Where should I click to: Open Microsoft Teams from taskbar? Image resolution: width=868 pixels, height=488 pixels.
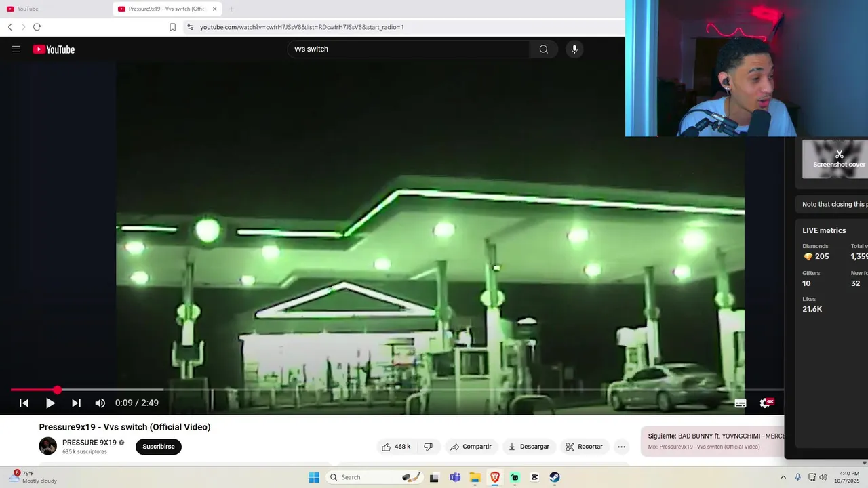[455, 477]
